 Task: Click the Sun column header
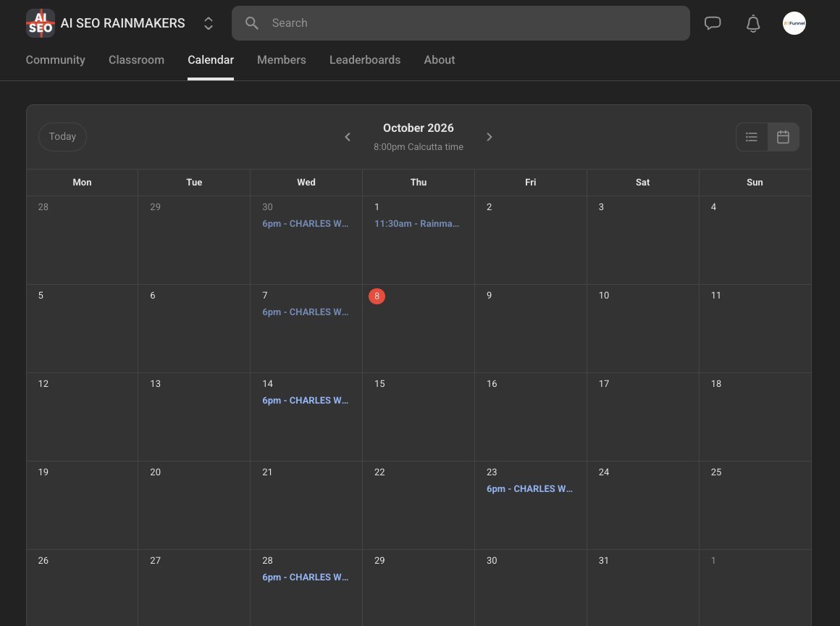point(755,183)
